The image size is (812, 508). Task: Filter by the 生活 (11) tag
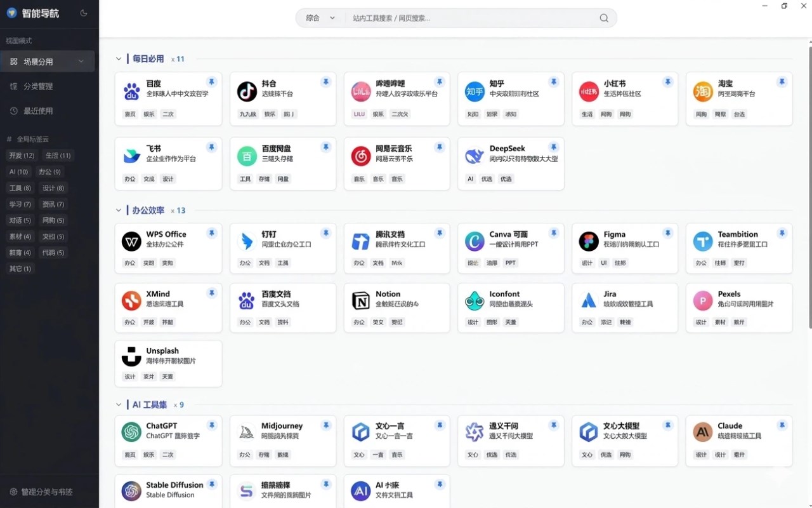point(58,156)
